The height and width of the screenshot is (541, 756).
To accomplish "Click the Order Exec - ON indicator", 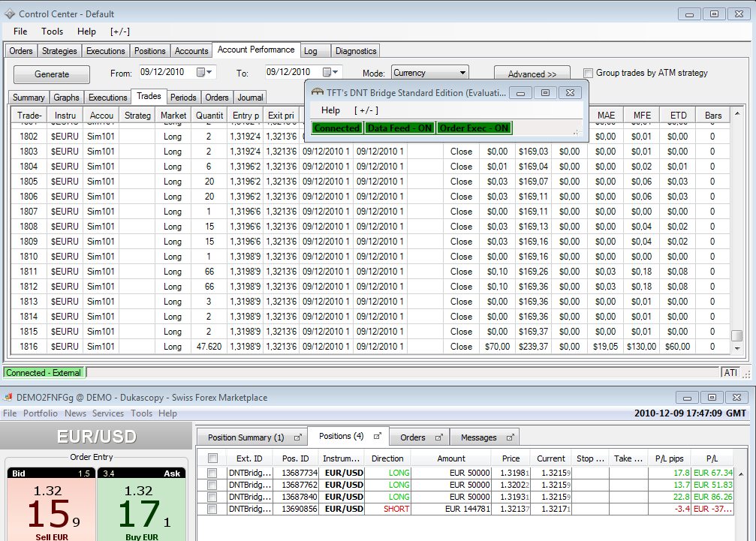I will point(474,128).
